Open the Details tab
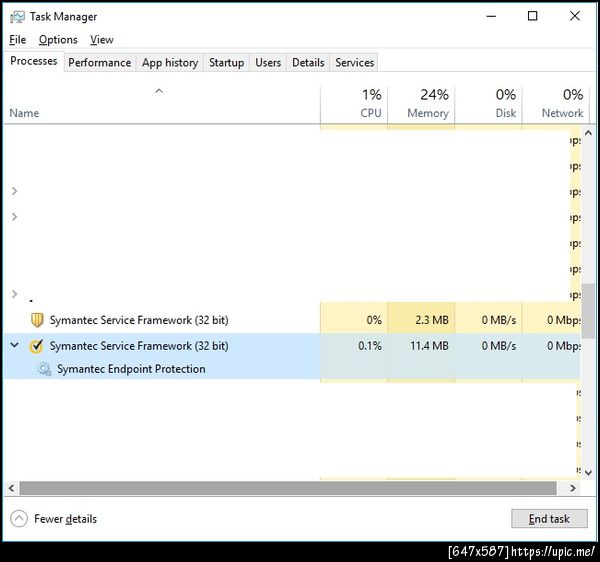 (308, 62)
